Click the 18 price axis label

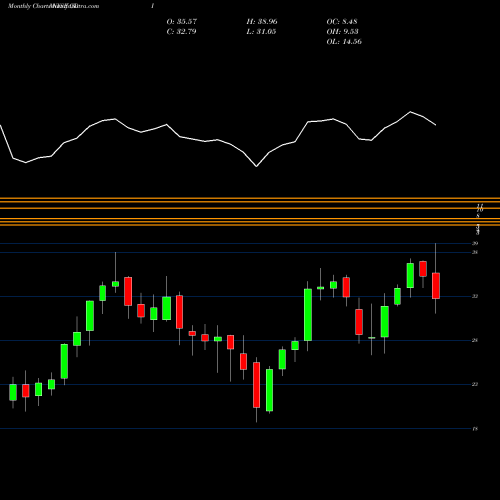(x=475, y=429)
